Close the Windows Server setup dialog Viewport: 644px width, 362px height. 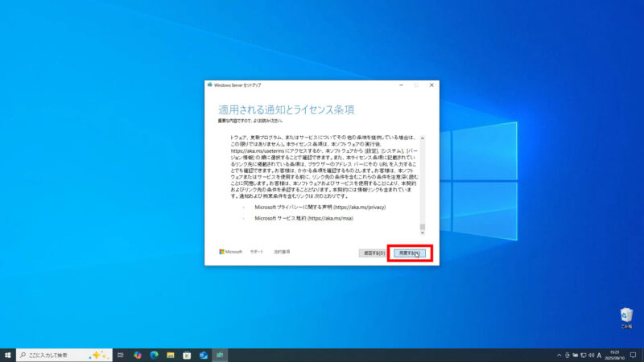pyautogui.click(x=431, y=84)
